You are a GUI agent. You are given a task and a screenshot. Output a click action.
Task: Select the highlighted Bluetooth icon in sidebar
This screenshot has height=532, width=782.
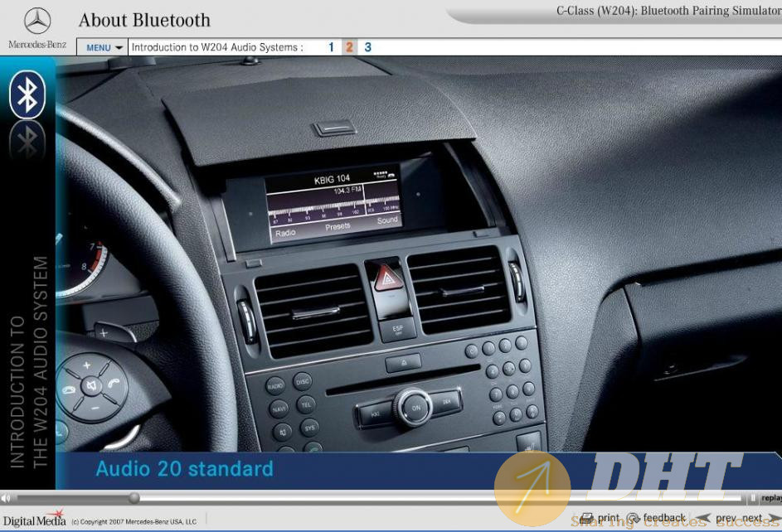27,94
